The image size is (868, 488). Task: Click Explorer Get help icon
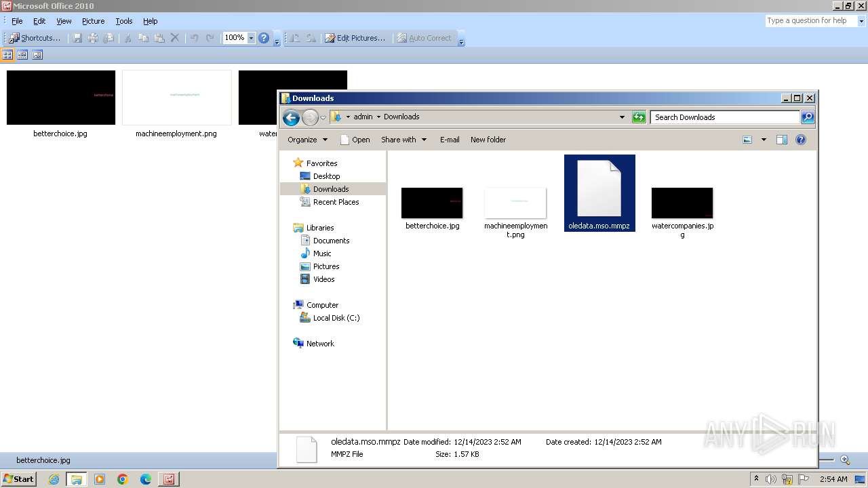click(x=801, y=140)
